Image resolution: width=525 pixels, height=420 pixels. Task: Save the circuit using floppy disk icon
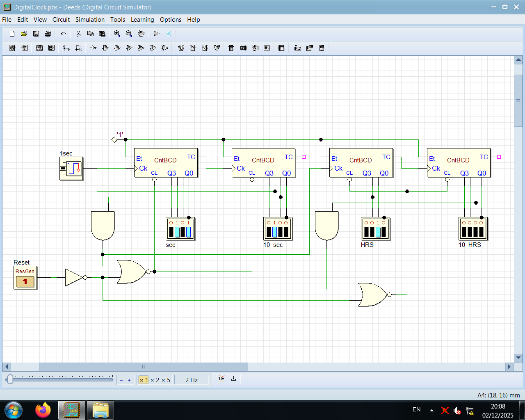click(x=36, y=34)
